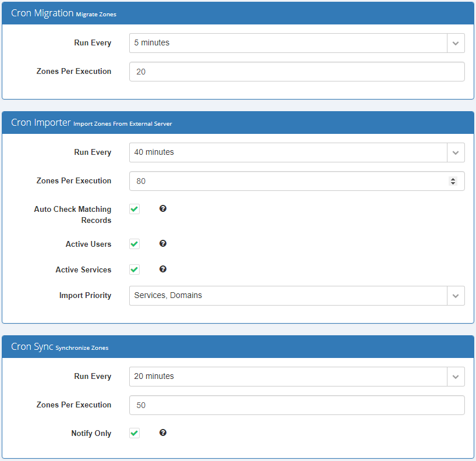Click help icon beside Auto Check Matching Records

tap(163, 208)
